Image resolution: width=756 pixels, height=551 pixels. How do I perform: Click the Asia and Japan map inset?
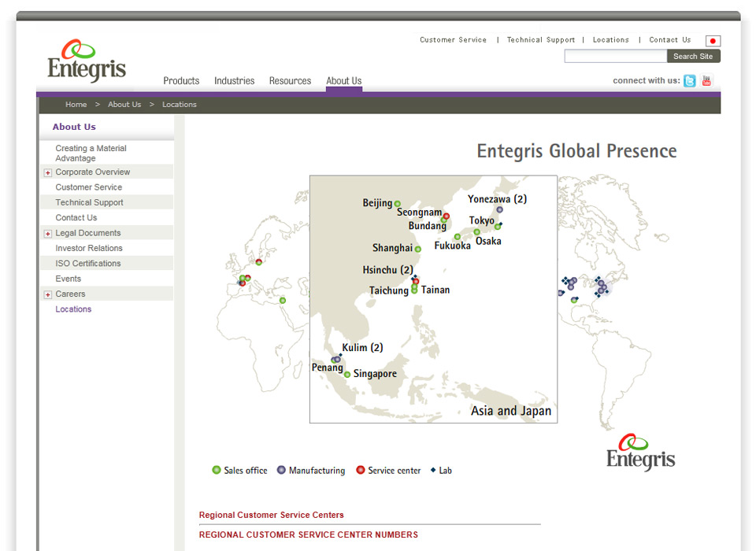pyautogui.click(x=433, y=299)
